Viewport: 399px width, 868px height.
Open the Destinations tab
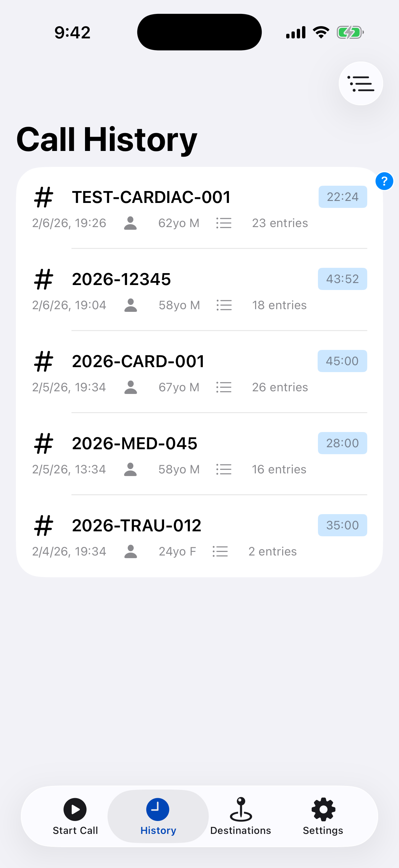[241, 816]
